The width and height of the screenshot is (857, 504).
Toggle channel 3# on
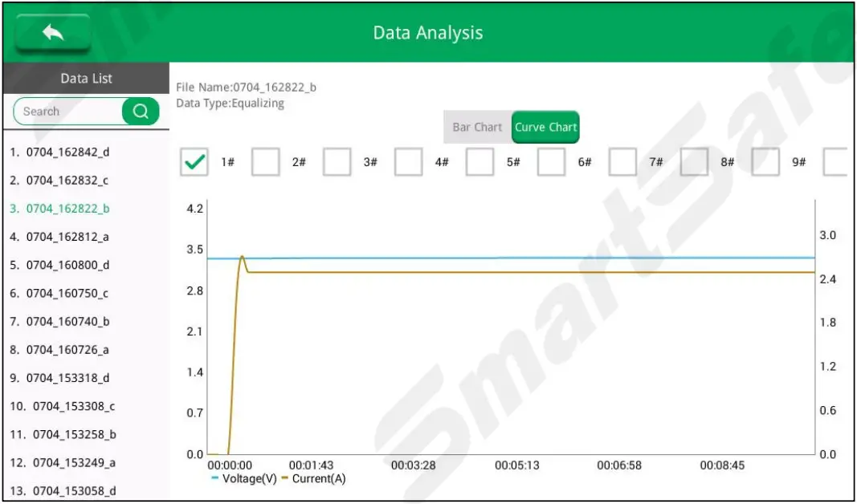[x=337, y=163]
